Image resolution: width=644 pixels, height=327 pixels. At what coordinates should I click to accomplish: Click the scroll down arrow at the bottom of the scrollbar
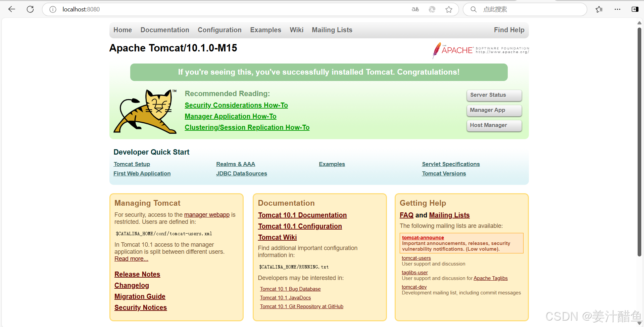639,323
